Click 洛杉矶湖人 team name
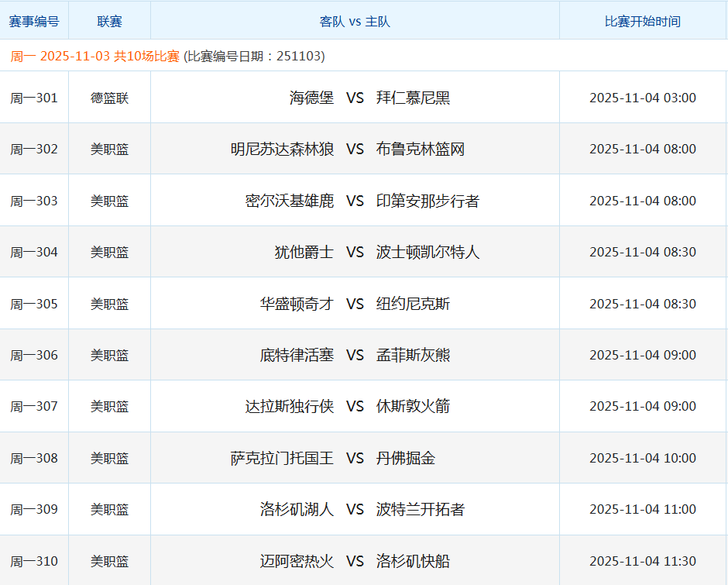This screenshot has width=728, height=585. coord(297,509)
